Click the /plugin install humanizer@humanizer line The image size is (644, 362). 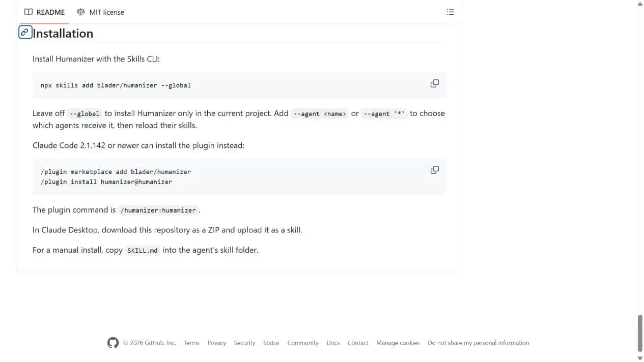click(x=106, y=182)
